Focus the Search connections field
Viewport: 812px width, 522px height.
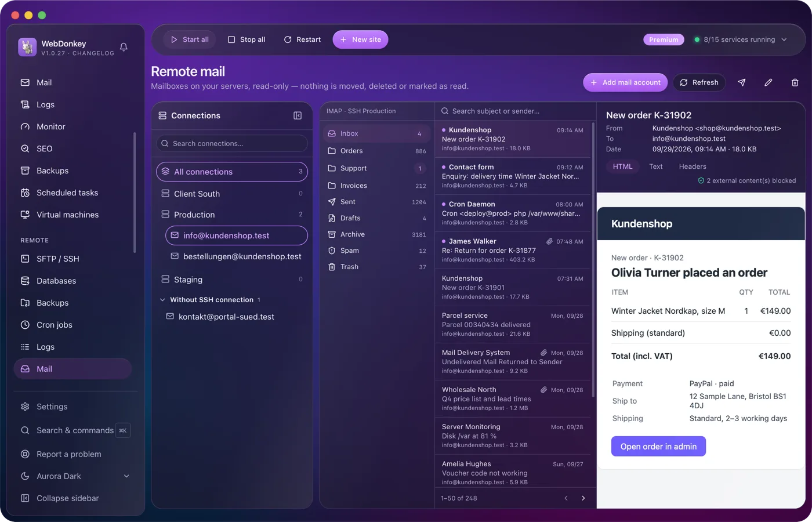[232, 143]
